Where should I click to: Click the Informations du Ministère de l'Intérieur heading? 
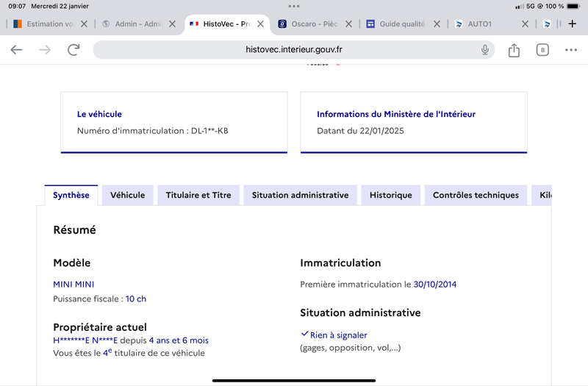pyautogui.click(x=396, y=114)
